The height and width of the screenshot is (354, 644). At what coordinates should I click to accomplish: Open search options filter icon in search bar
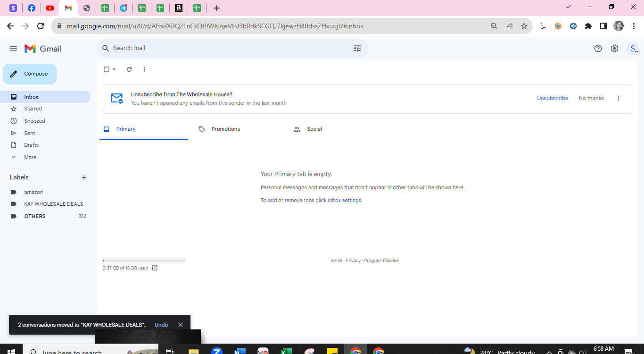pos(357,48)
